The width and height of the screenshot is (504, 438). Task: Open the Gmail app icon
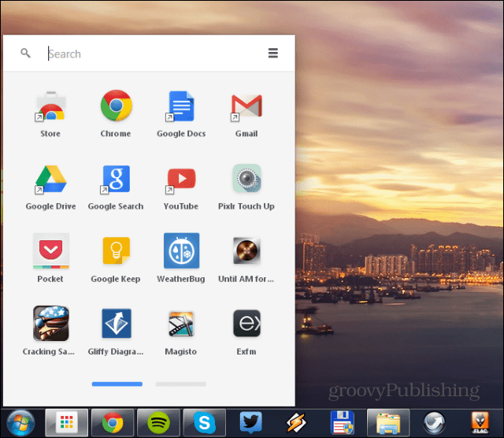[246, 106]
